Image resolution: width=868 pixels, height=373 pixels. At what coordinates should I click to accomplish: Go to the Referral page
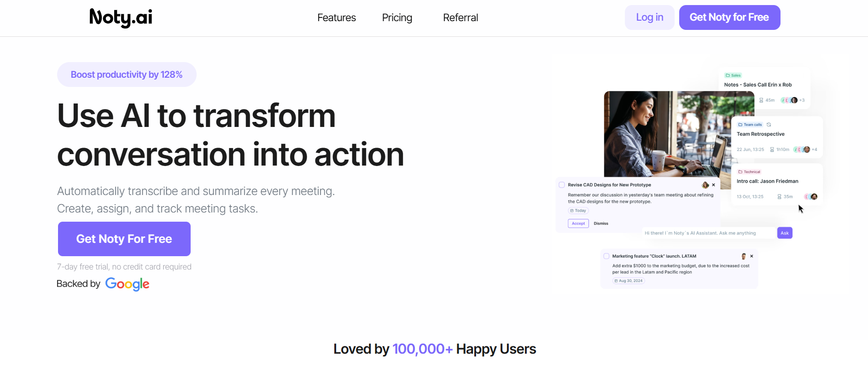tap(460, 17)
